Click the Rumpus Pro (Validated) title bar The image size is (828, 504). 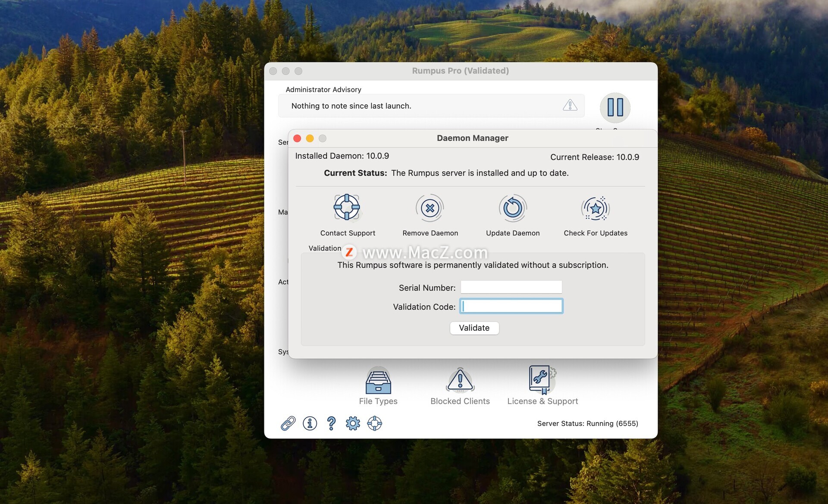461,71
